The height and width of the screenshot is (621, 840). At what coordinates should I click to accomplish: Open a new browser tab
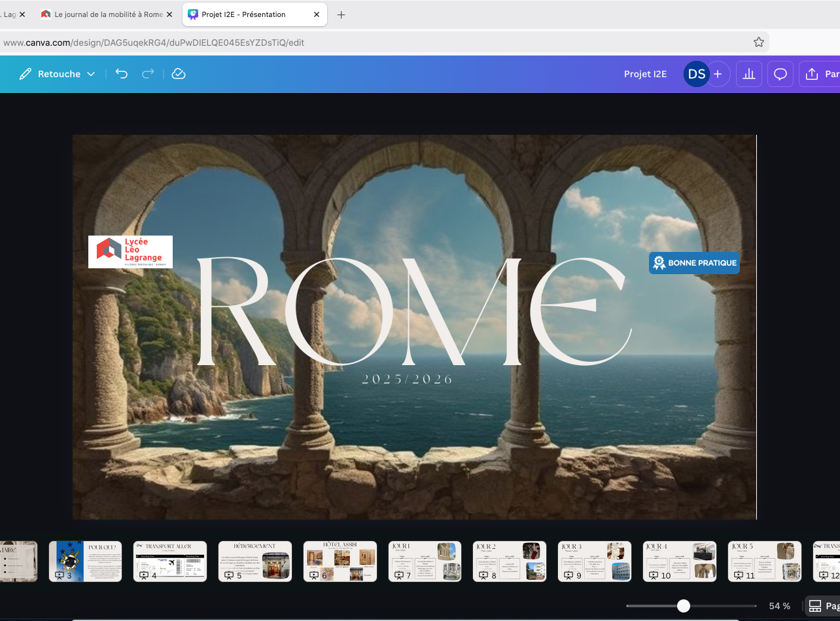pyautogui.click(x=341, y=14)
